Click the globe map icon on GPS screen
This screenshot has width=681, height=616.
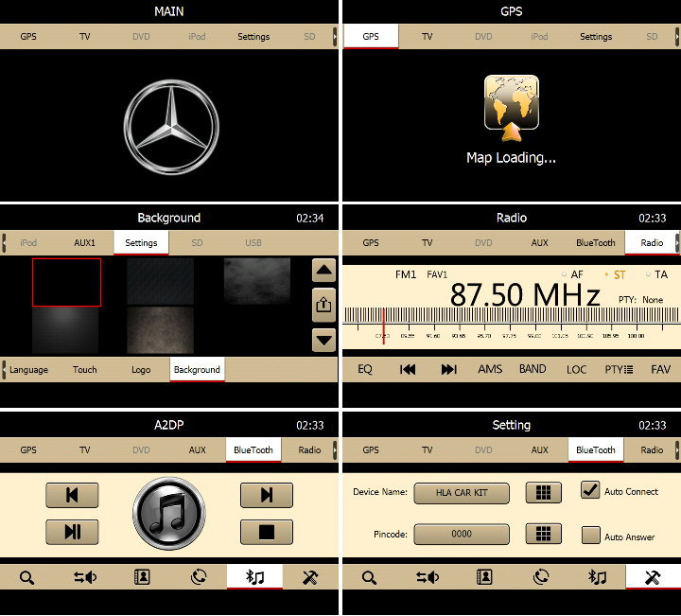tap(512, 108)
